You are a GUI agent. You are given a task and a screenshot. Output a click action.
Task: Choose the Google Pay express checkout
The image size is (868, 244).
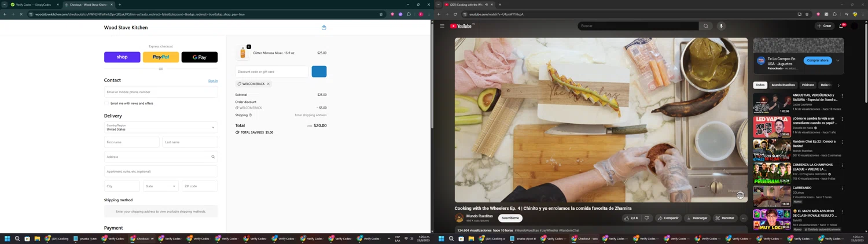[x=200, y=57]
